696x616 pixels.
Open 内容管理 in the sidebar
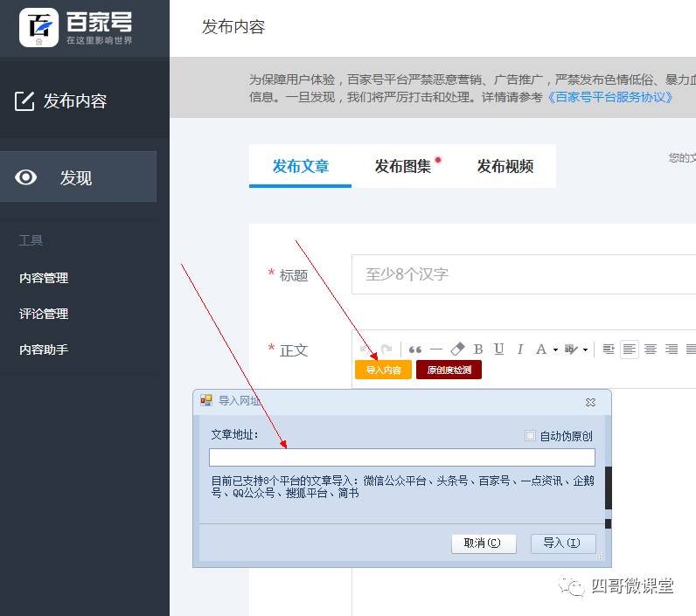click(x=44, y=278)
